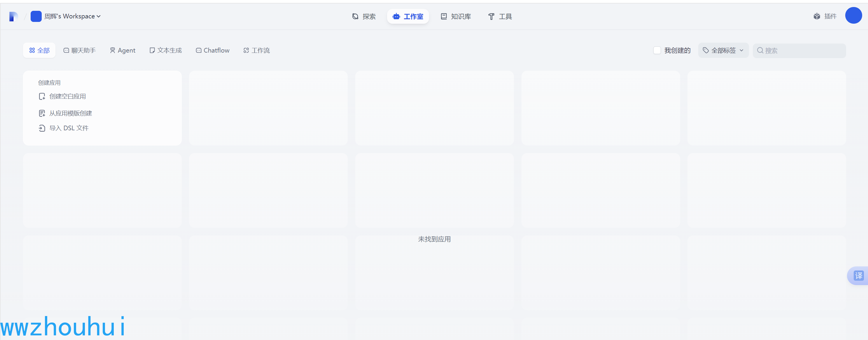This screenshot has width=868, height=340.
Task: Click the 工具 hammer icon
Action: [x=491, y=17]
